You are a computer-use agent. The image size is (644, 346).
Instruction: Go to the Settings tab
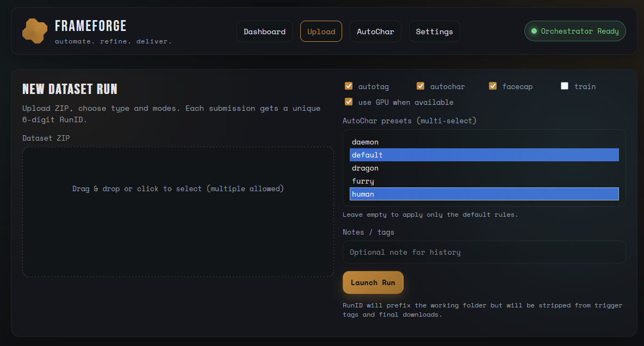[434, 32]
